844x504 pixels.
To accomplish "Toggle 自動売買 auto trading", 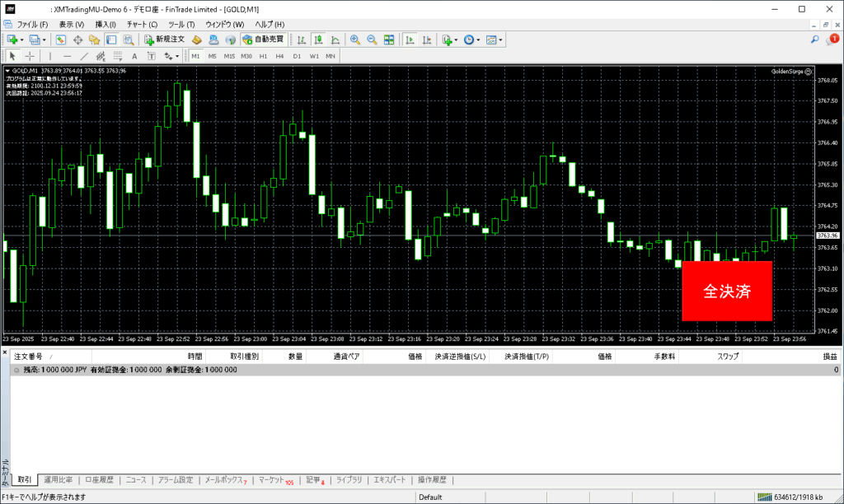I will point(263,40).
